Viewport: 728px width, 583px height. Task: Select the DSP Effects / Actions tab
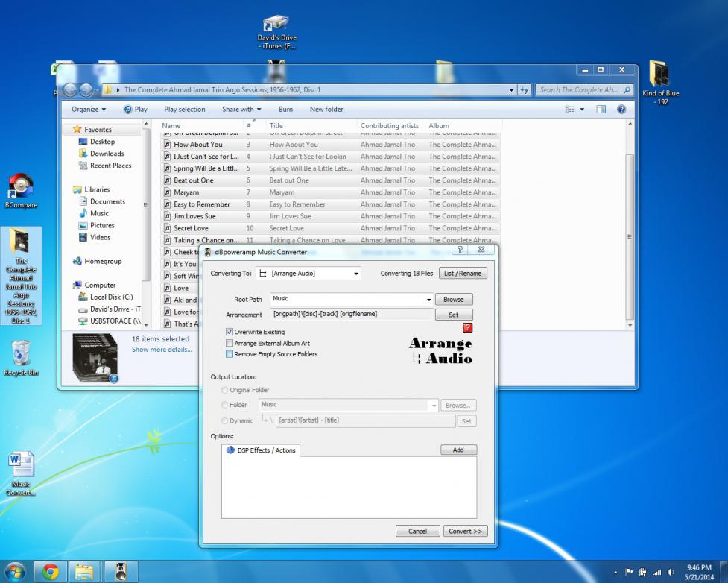point(261,450)
